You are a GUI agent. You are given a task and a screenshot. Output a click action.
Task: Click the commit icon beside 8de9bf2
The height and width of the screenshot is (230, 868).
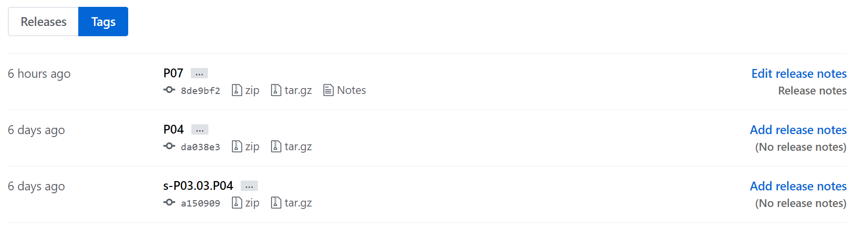(x=169, y=90)
